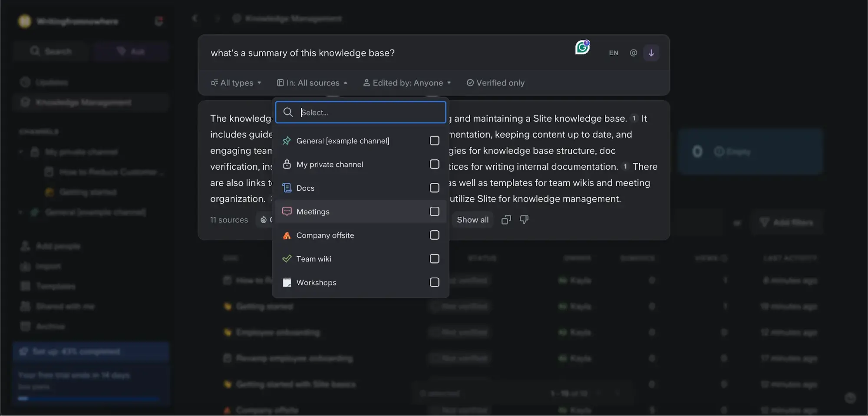Screen dimensions: 868x416
Task: Collapse the In: All sources dropdown
Action: click(x=312, y=83)
